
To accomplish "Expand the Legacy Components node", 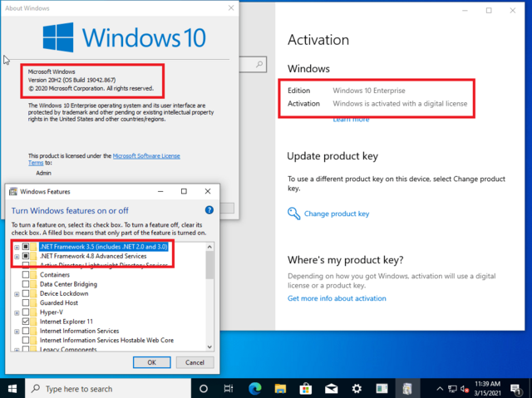I will [x=17, y=350].
